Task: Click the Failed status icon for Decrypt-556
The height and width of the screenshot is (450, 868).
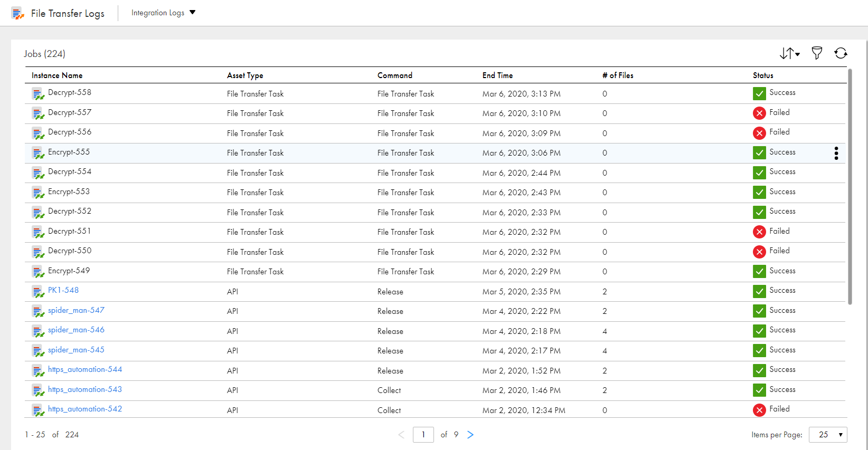Action: 759,133
